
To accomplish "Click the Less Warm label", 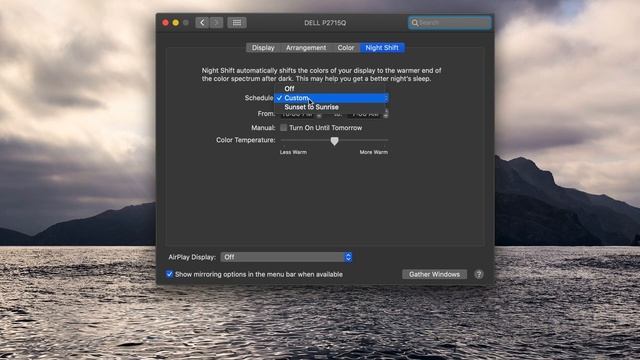I will coord(293,152).
